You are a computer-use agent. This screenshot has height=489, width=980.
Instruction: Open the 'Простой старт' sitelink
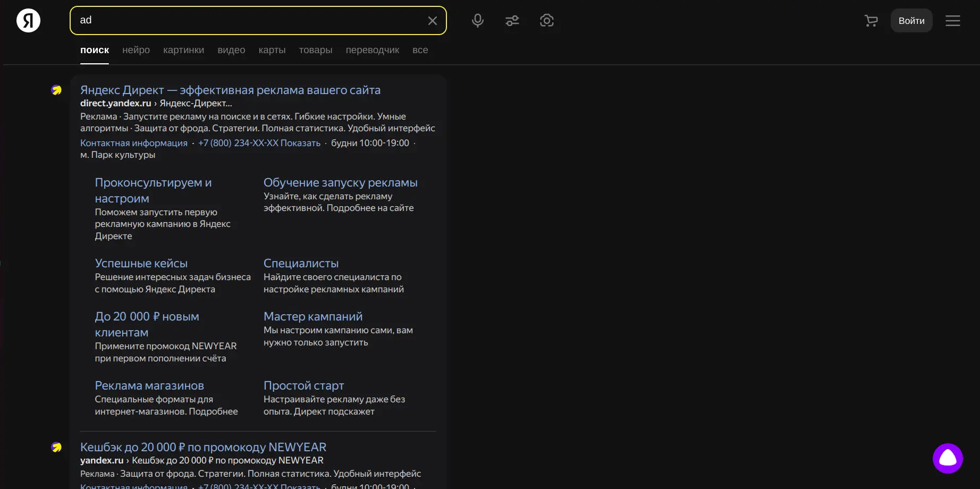304,385
